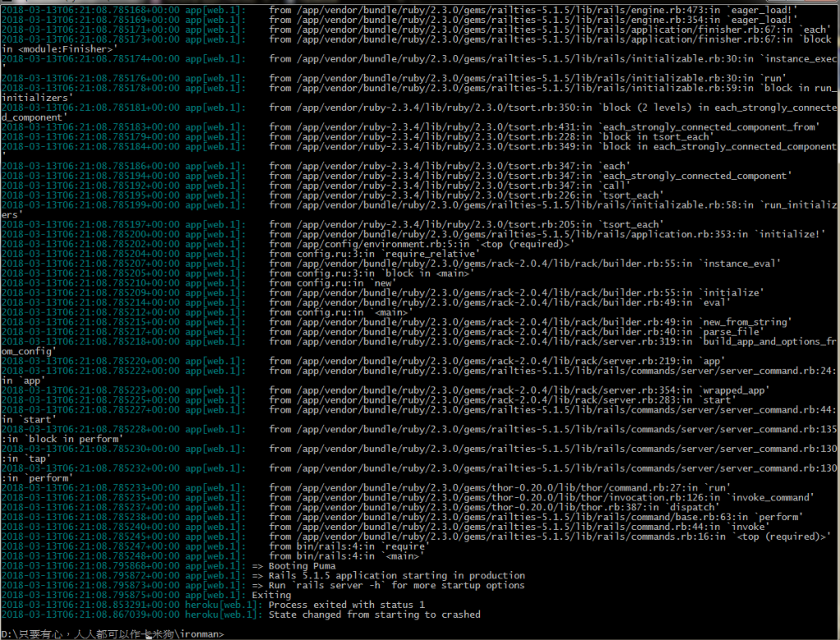Click the application.rb:353 `initialize!' trace line
This screenshot has height=640, width=840.
coord(547,234)
